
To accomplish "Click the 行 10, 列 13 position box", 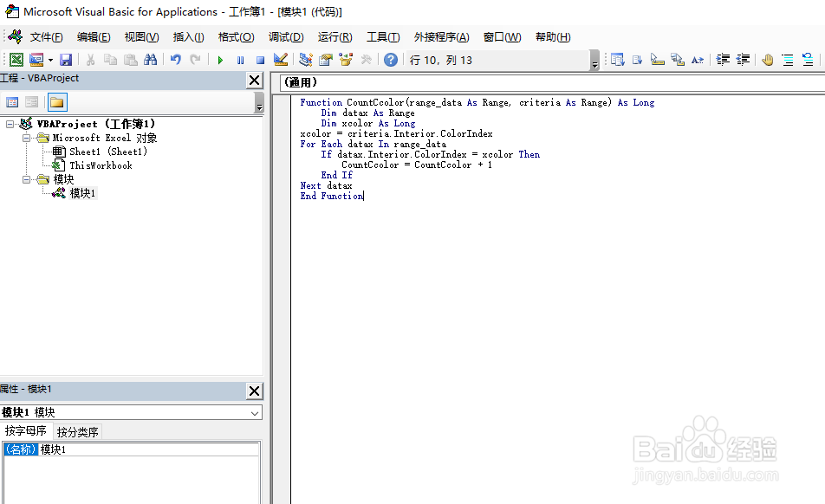I will [x=497, y=60].
